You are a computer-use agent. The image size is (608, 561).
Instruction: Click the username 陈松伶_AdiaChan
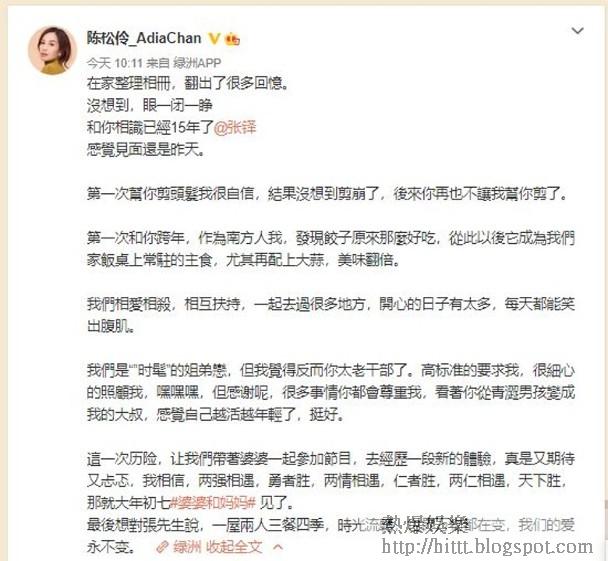coord(144,38)
